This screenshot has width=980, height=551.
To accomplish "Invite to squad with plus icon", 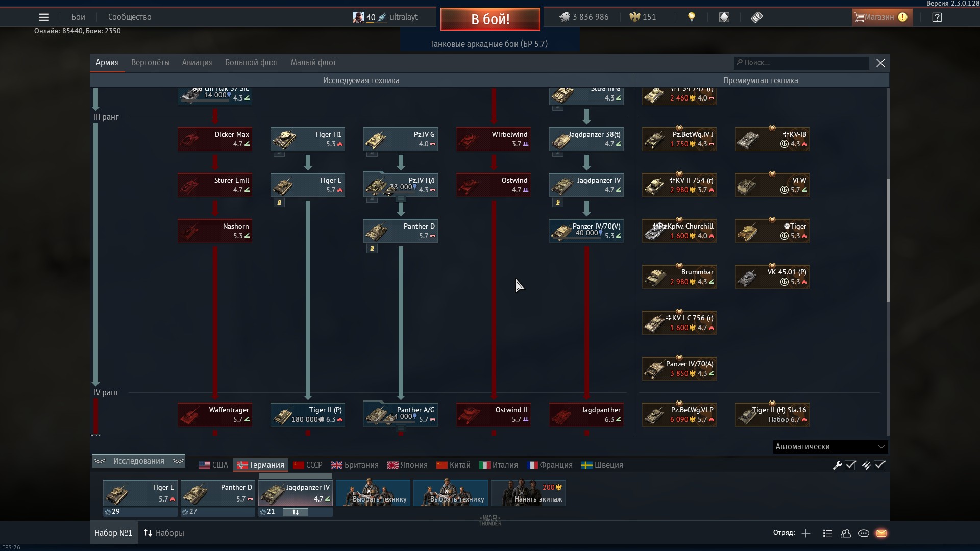I will tap(806, 533).
